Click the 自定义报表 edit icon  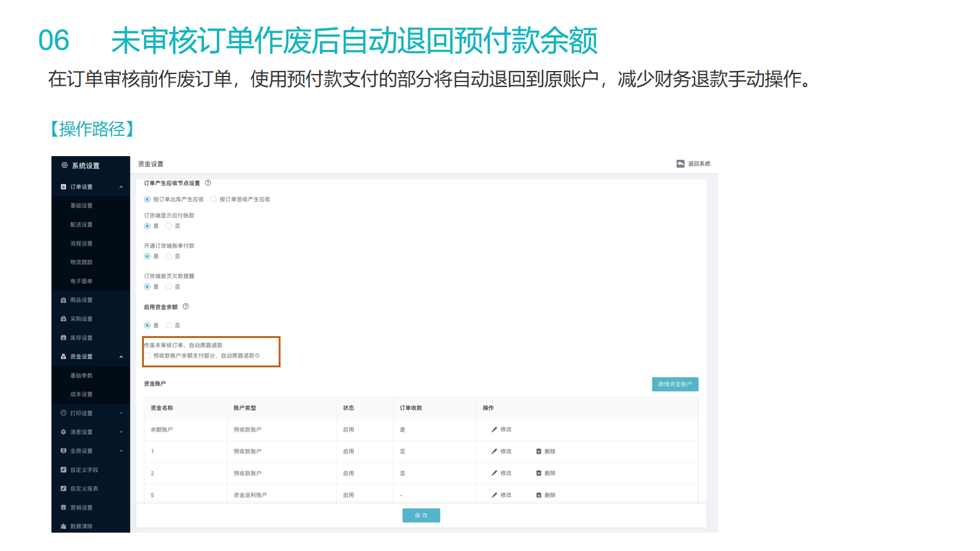(64, 489)
